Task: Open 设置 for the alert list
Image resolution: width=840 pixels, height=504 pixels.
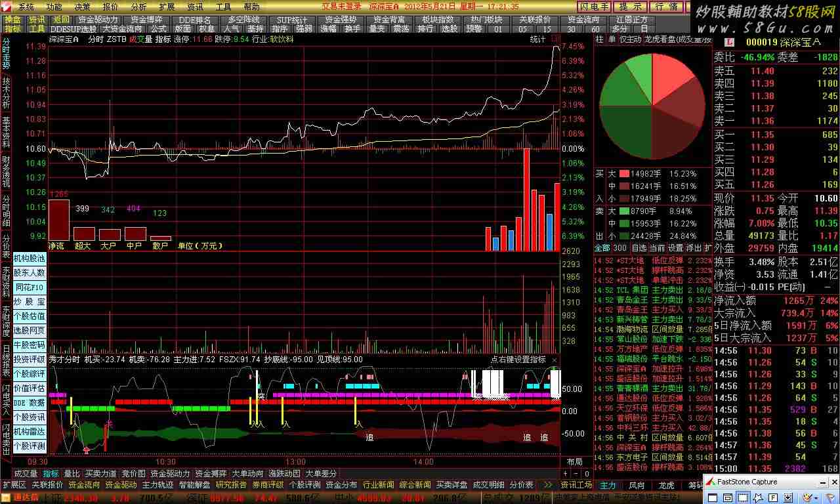Action: [x=675, y=248]
